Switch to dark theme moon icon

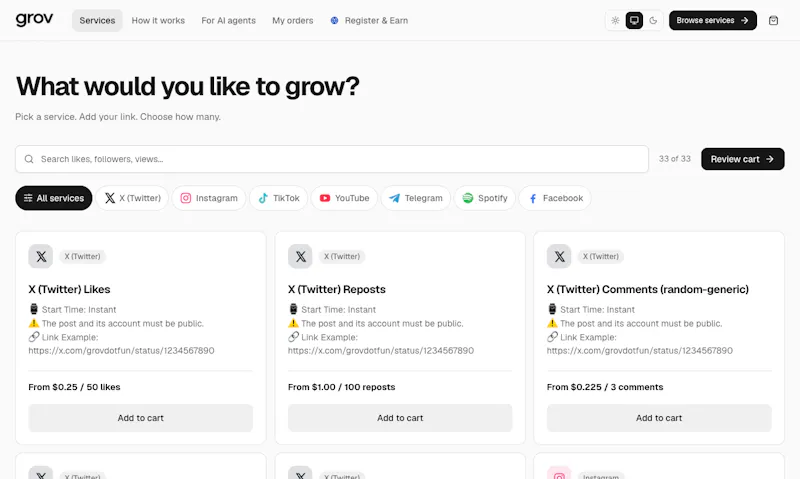point(653,20)
